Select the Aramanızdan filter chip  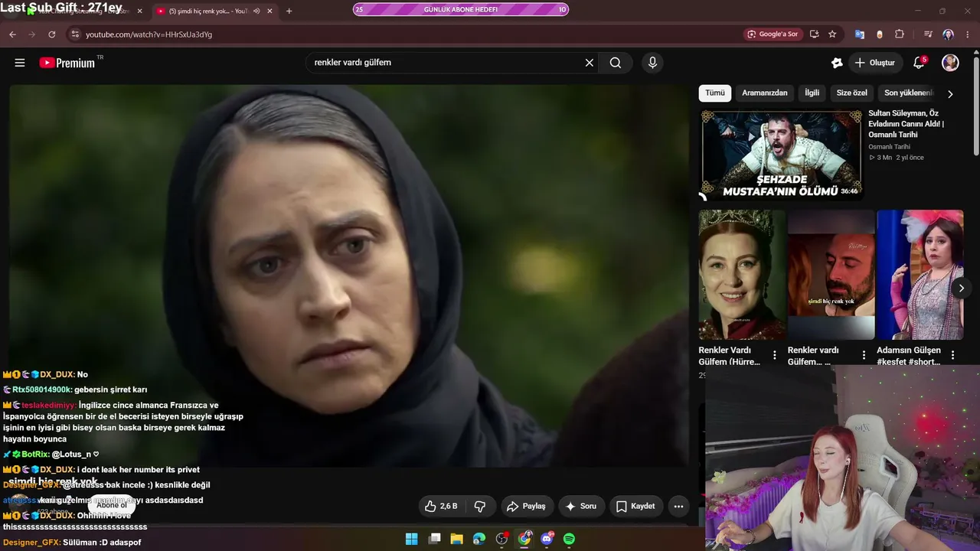point(765,93)
